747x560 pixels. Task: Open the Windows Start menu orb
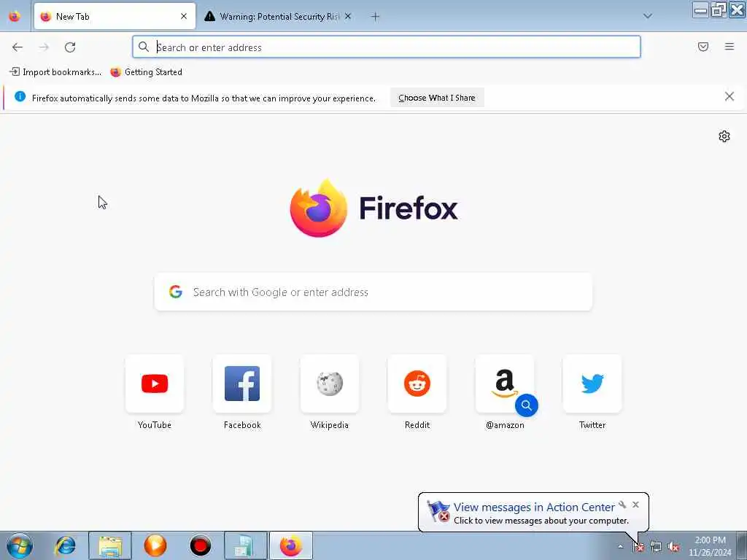point(20,545)
